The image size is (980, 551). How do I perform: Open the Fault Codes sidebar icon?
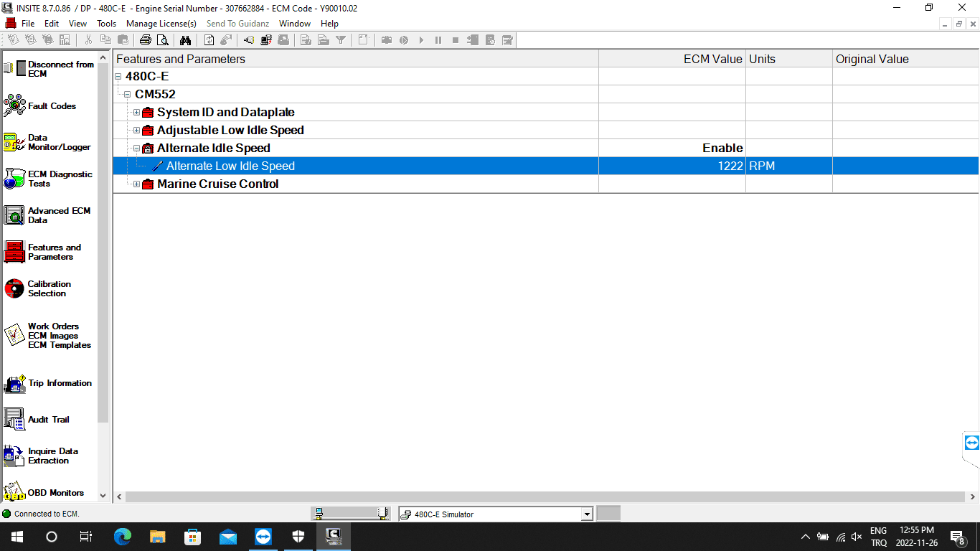point(15,106)
